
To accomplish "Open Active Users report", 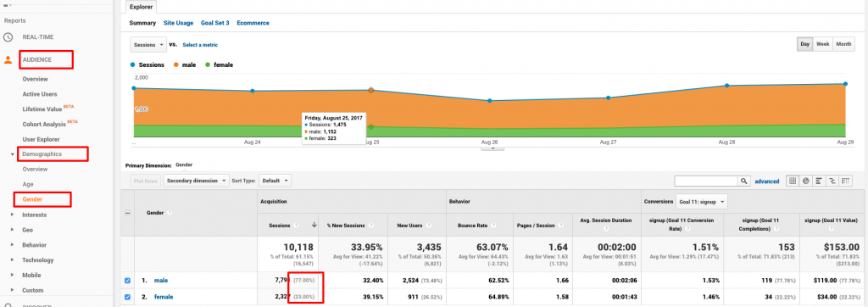I will [40, 94].
